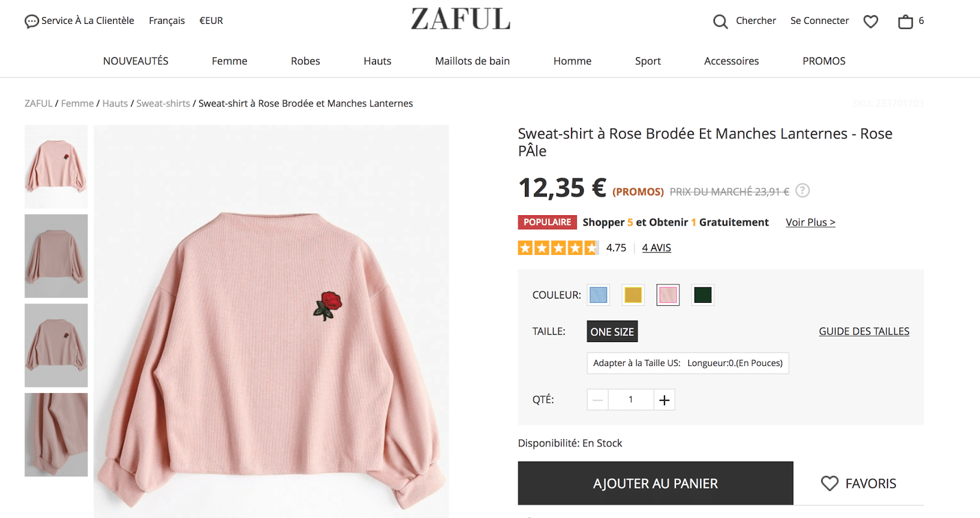The height and width of the screenshot is (518, 980).
Task: Click the heart icon beside FAVORIS
Action: click(829, 483)
